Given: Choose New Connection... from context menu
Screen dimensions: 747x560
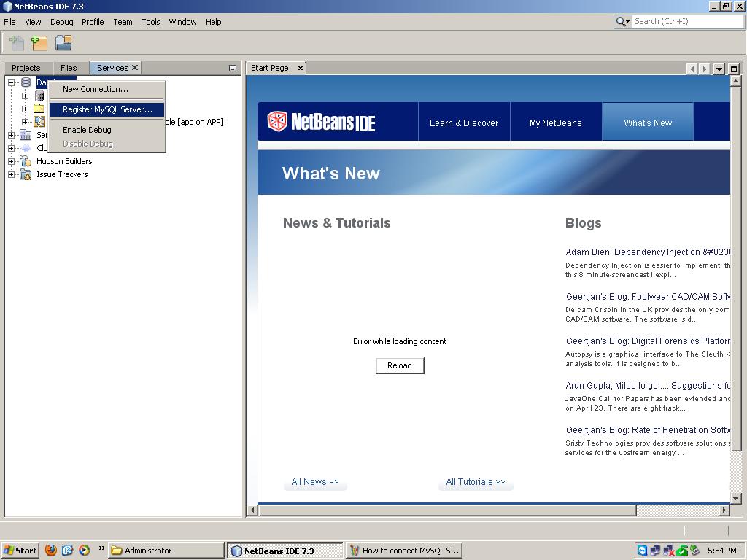Looking at the screenshot, I should click(x=107, y=89).
